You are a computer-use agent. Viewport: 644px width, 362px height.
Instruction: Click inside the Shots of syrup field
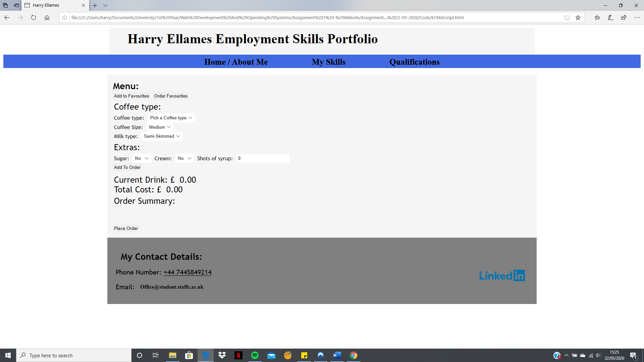pos(263,158)
